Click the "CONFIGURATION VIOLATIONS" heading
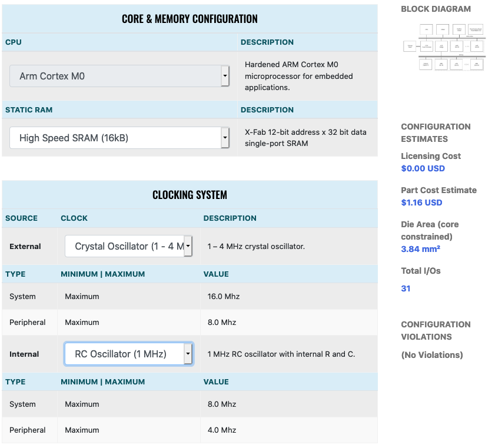 point(436,330)
